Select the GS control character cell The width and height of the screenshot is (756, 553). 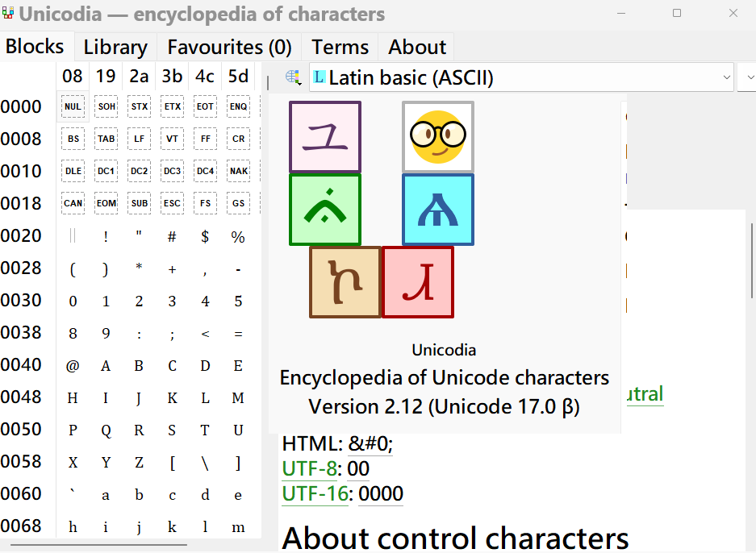[x=238, y=203]
